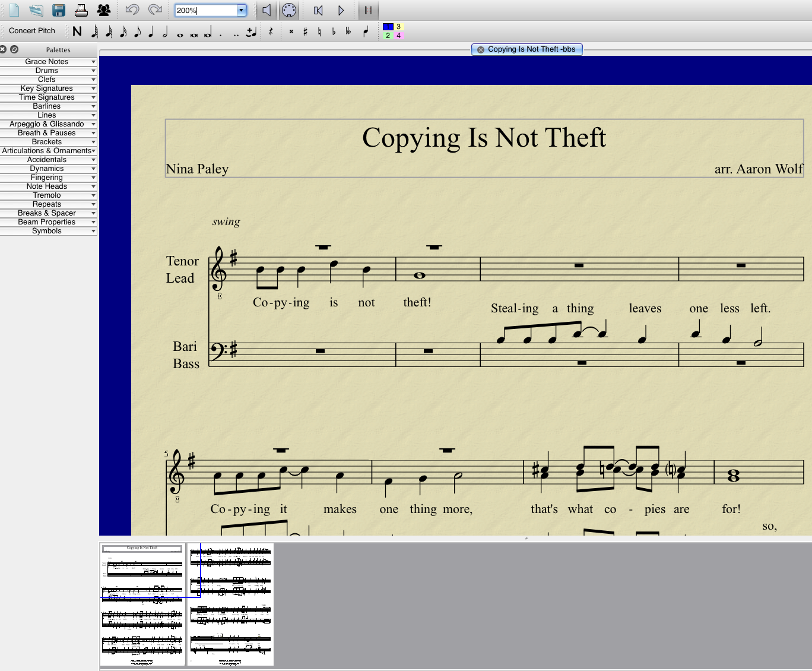Create a new score with the blank page icon
This screenshot has width=812, height=671.
point(14,10)
